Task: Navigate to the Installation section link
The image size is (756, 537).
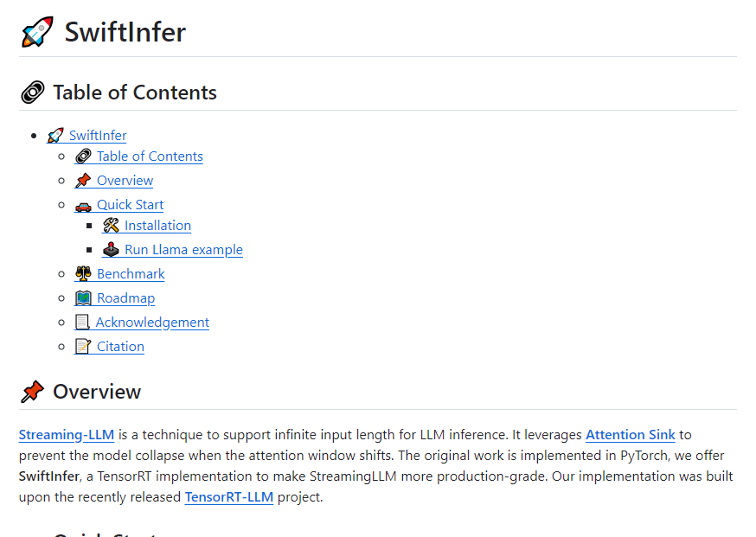Action: tap(157, 226)
